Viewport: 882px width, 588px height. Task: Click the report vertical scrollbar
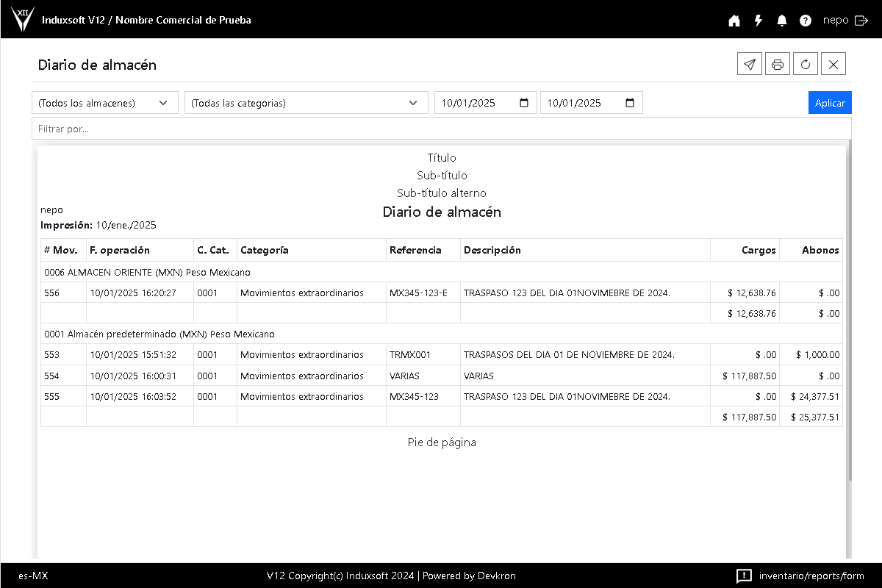pos(849,309)
